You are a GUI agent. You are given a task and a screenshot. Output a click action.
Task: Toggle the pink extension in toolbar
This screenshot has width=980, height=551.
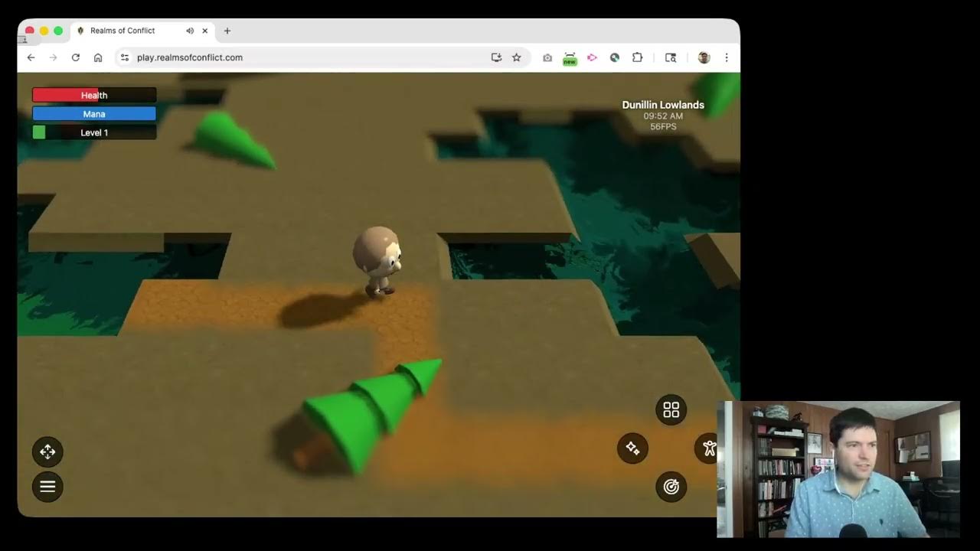[592, 57]
